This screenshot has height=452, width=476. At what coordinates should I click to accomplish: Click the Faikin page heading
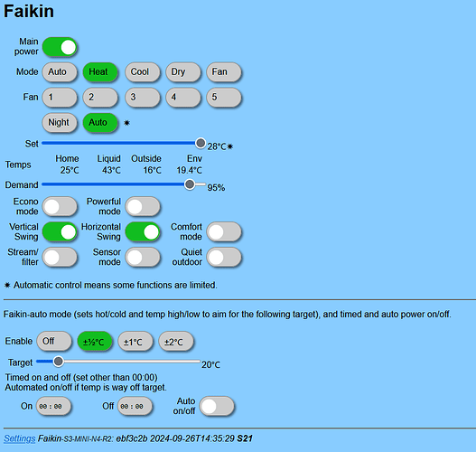(29, 11)
